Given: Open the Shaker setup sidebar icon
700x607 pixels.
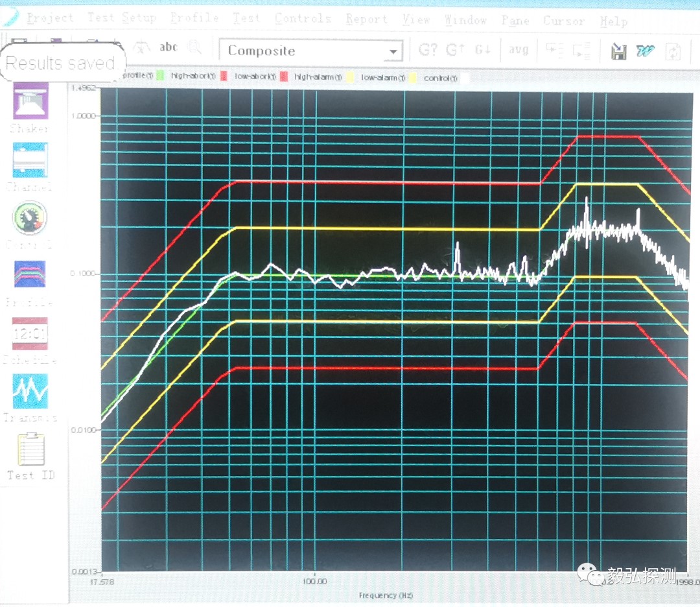Looking at the screenshot, I should [30, 104].
